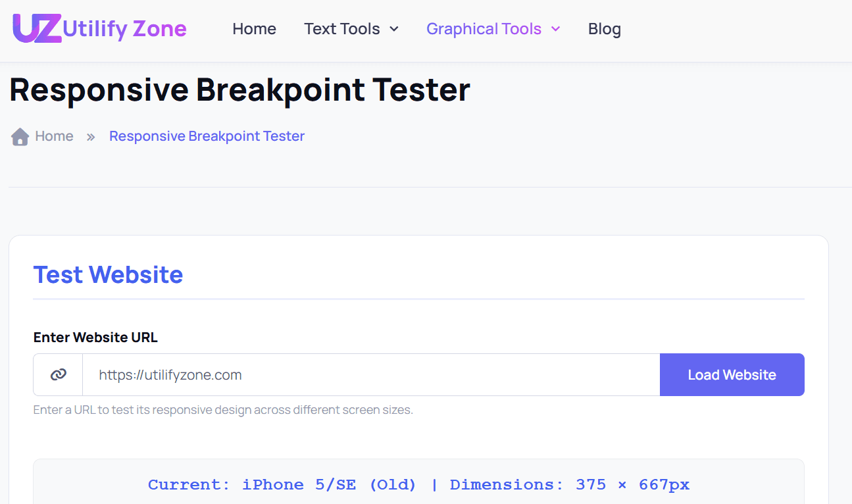852x504 pixels.
Task: Click the Graphical Tools dropdown chevron icon
Action: (x=556, y=30)
